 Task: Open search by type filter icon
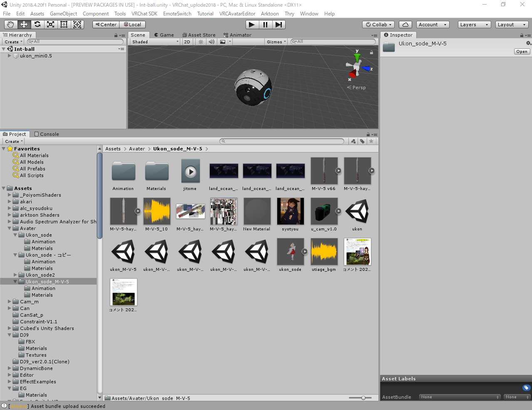click(353, 141)
